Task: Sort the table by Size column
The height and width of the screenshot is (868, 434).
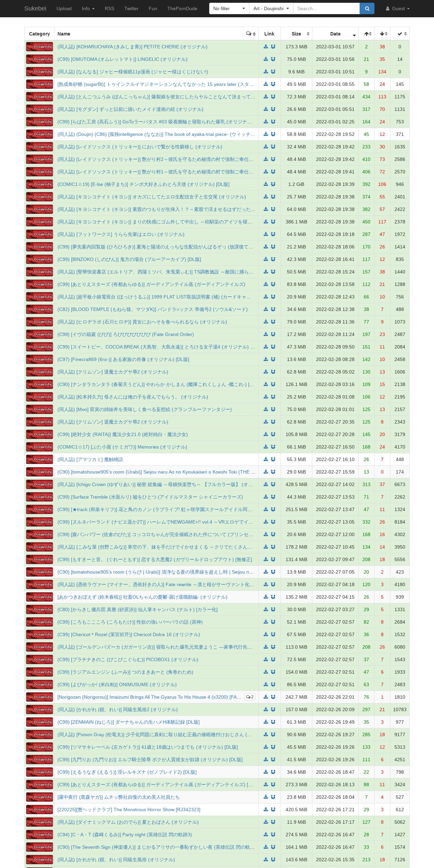Action: [x=296, y=34]
